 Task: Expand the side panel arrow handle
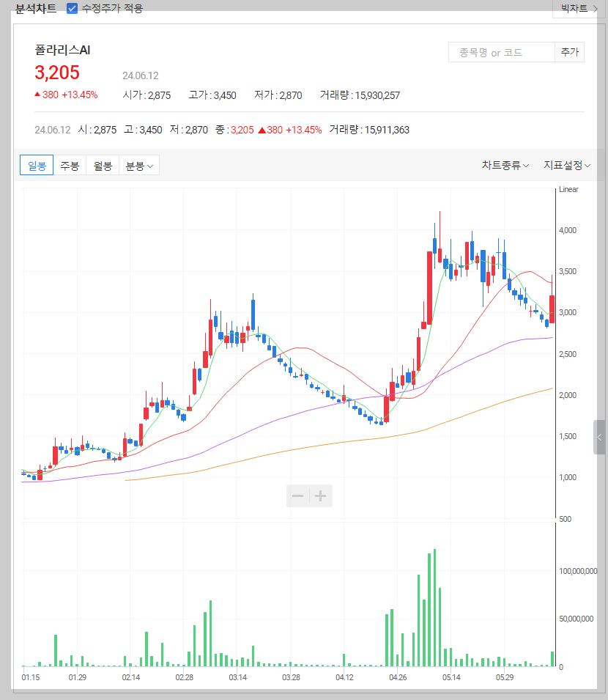[599, 437]
